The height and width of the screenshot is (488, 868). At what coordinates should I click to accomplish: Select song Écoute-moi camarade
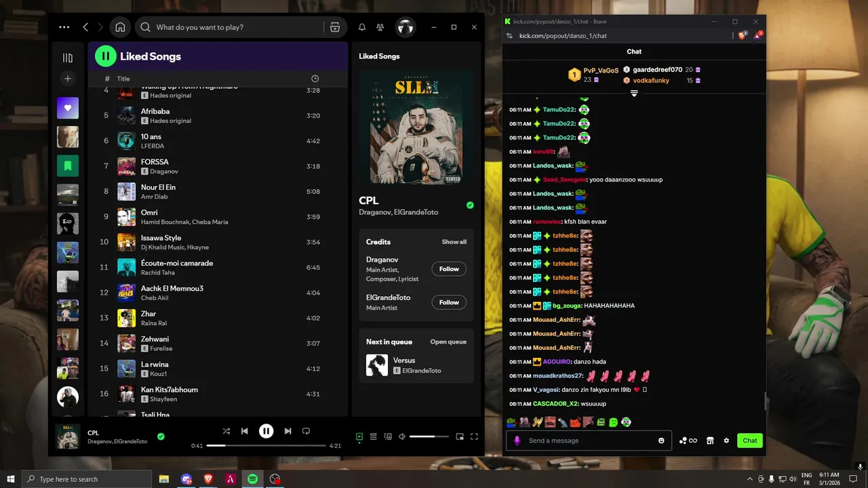(218, 267)
